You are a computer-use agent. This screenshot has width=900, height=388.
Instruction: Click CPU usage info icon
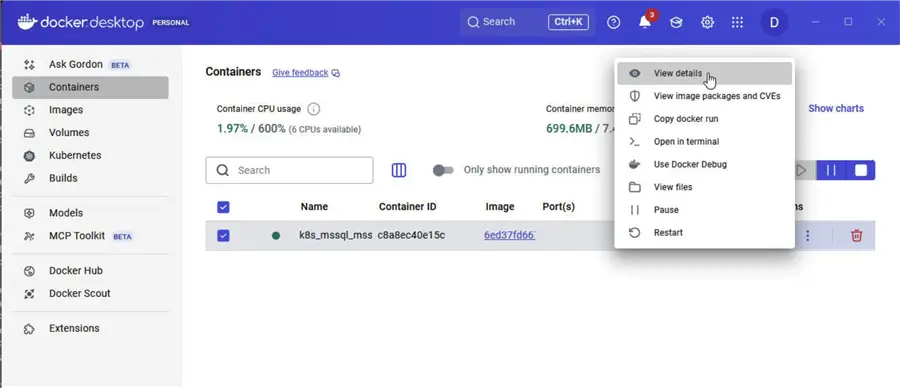coord(313,108)
